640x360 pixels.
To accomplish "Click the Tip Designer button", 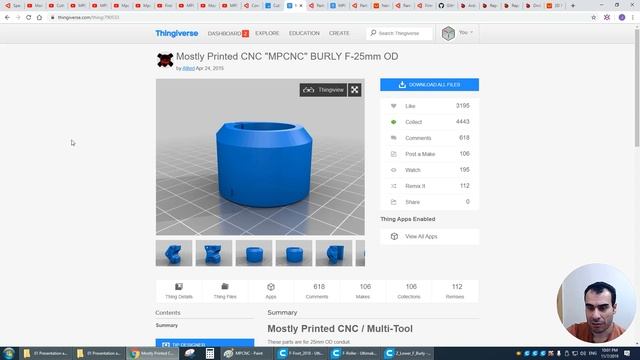I will tap(205, 343).
